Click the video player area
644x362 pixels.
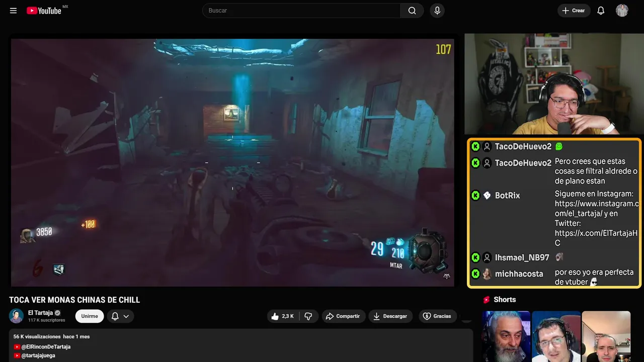pos(232,162)
